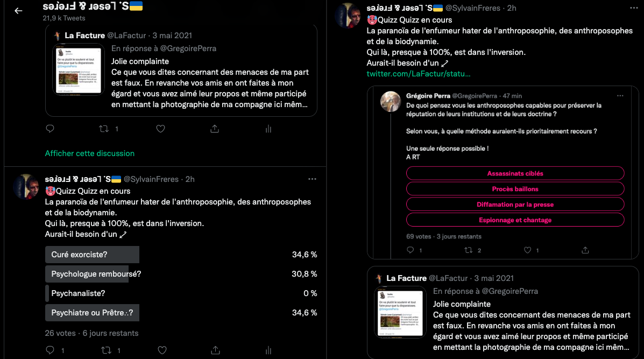Viewport: 644px width, 359px height.
Task: Retweet Grégoire Perra's poll tweet
Action: (x=468, y=250)
